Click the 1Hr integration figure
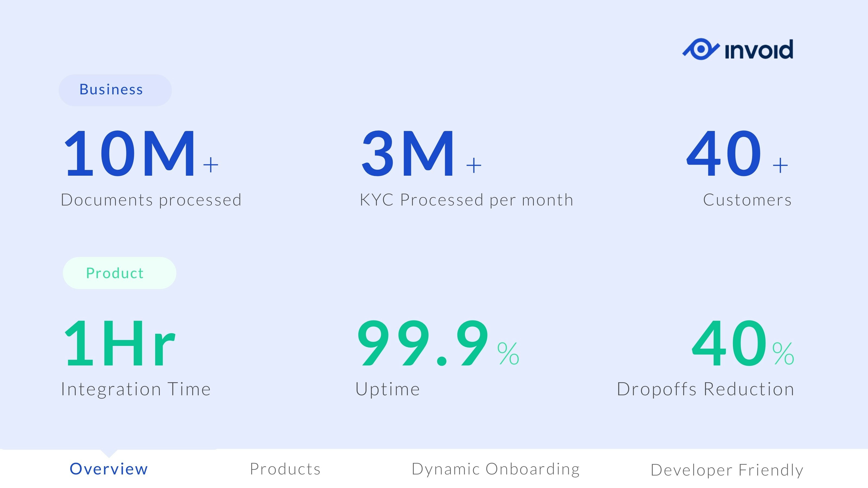Screen dimensions: 868x488 tap(120, 343)
